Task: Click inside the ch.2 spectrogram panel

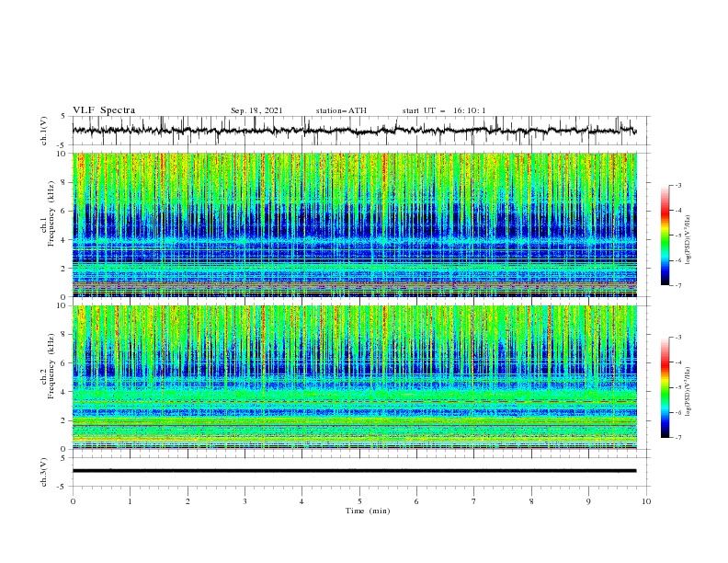Action: [x=354, y=377]
